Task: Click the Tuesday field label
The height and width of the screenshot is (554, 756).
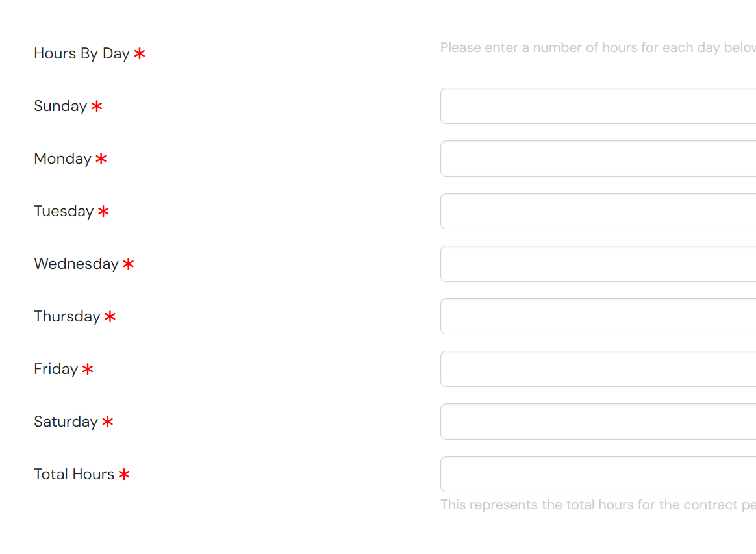Action: pos(64,211)
